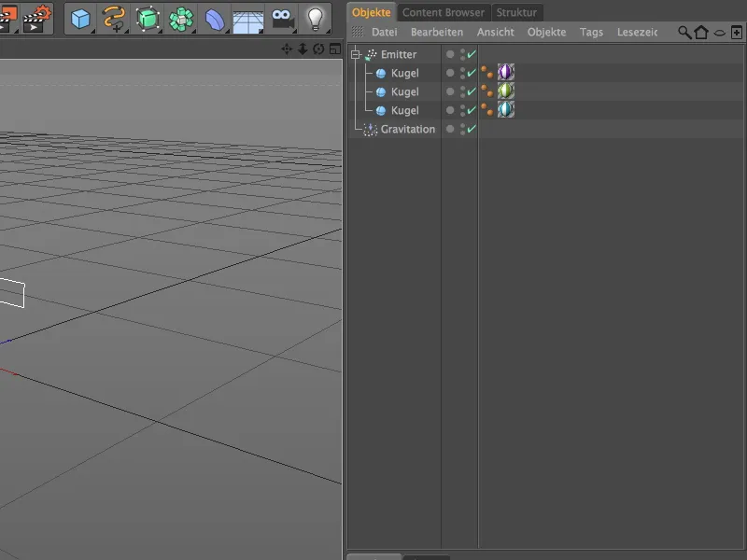Click viewport move camera icon
This screenshot has height=560, width=747.
(x=287, y=49)
